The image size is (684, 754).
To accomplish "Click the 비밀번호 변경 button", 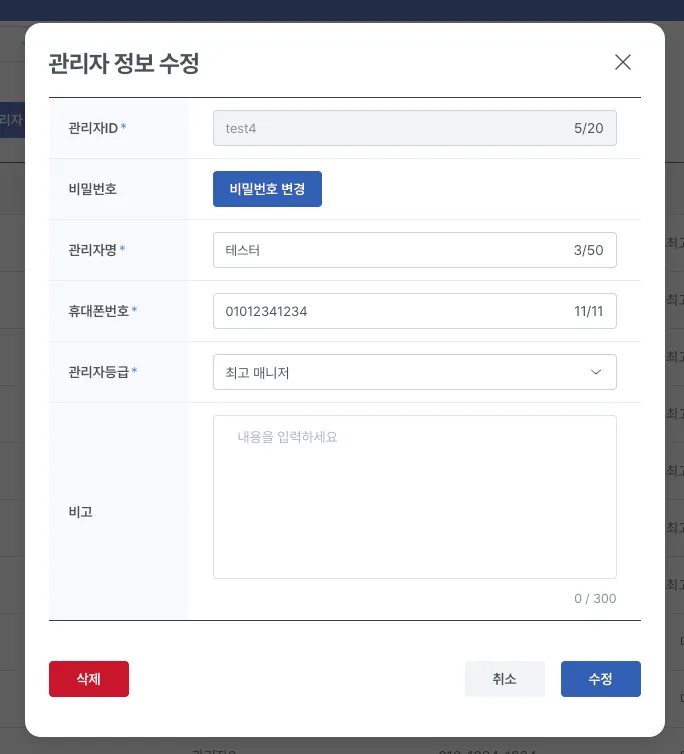I will 267,188.
